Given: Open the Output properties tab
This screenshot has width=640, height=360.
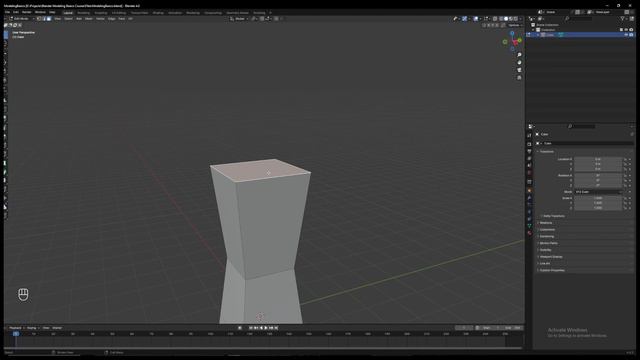Looking at the screenshot, I should click(529, 151).
